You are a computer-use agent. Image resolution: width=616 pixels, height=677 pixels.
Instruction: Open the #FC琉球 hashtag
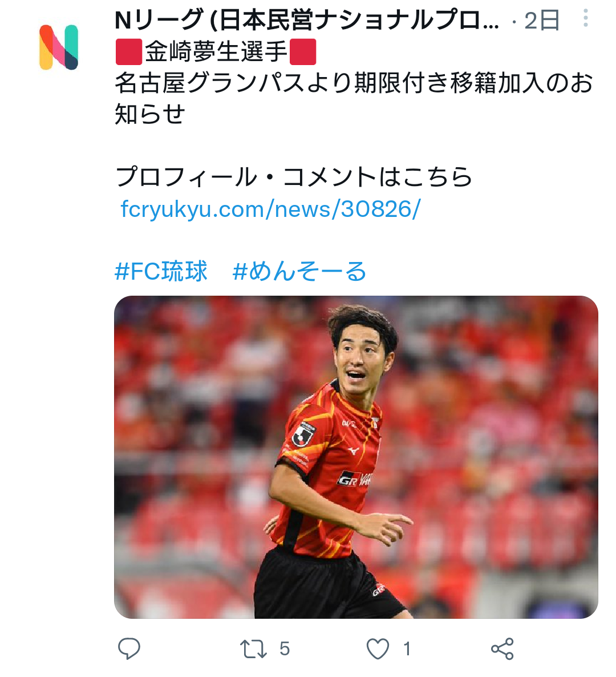pyautogui.click(x=161, y=271)
